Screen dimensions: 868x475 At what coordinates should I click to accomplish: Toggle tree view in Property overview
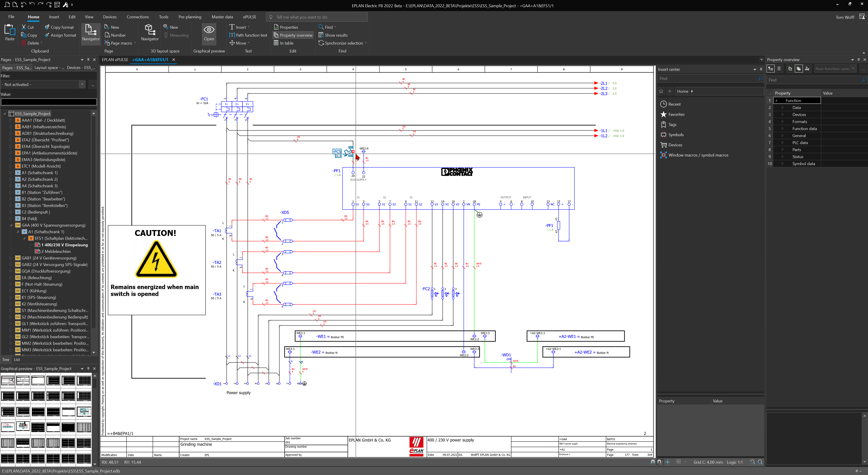(x=770, y=69)
